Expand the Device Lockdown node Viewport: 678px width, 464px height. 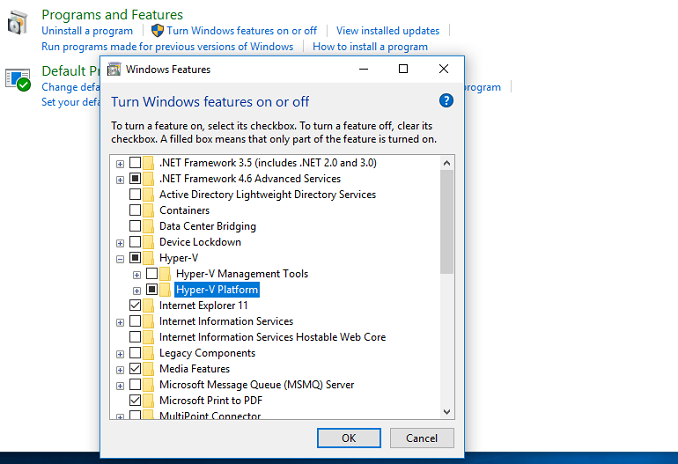120,243
